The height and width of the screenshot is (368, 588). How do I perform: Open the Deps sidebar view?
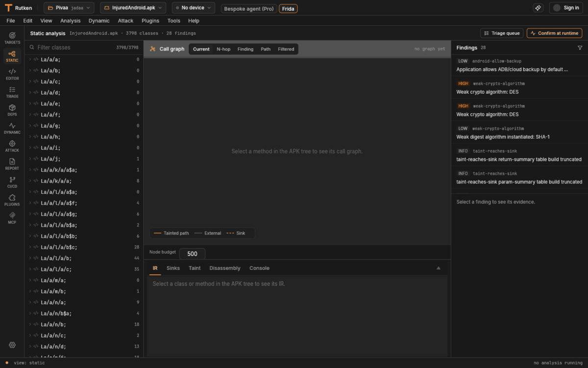pos(12,110)
